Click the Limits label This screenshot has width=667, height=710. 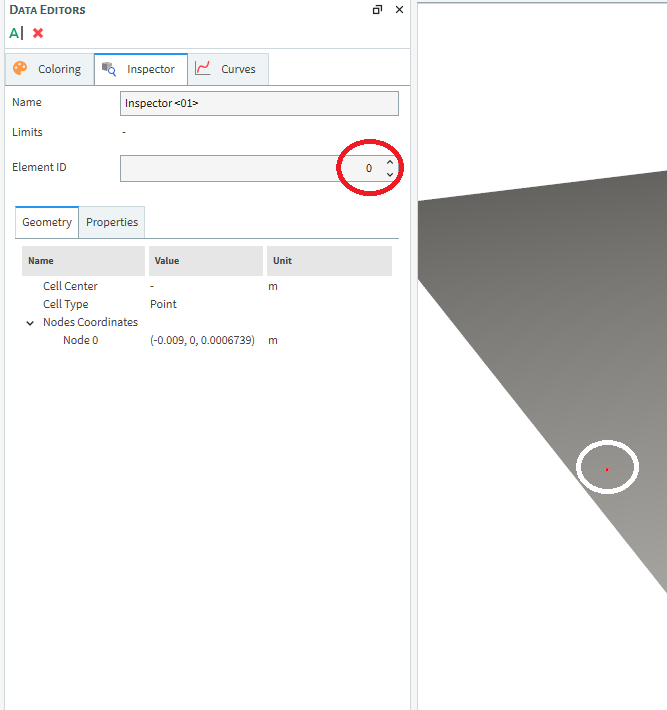27,132
